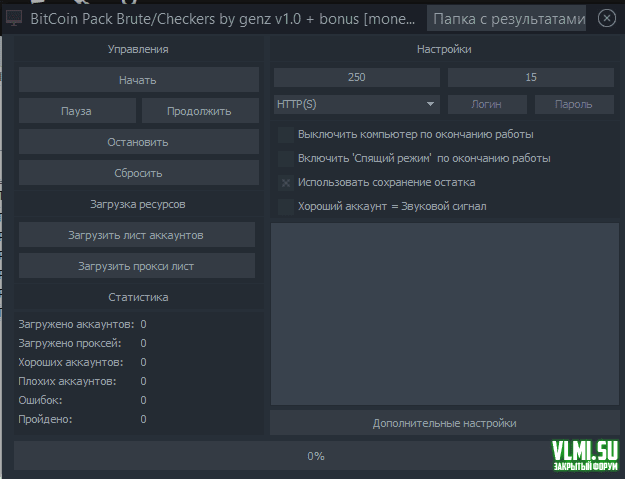Open the HTTP(S) proxy type dropdown
The height and width of the screenshot is (479, 625).
click(356, 104)
